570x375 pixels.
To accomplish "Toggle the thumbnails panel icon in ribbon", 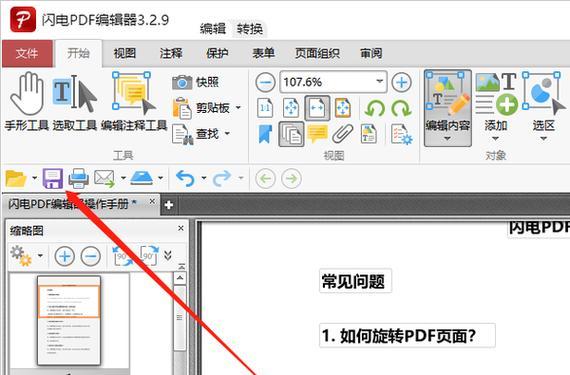I will [291, 134].
